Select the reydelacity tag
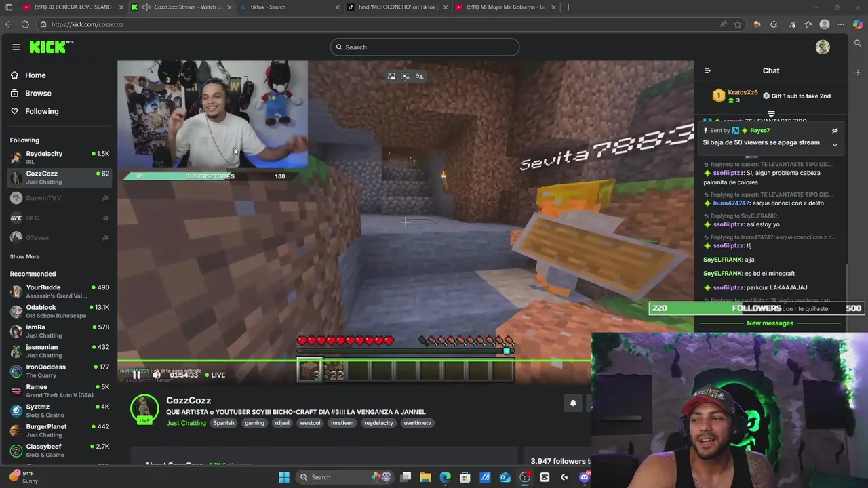This screenshot has height=488, width=868. click(x=378, y=423)
